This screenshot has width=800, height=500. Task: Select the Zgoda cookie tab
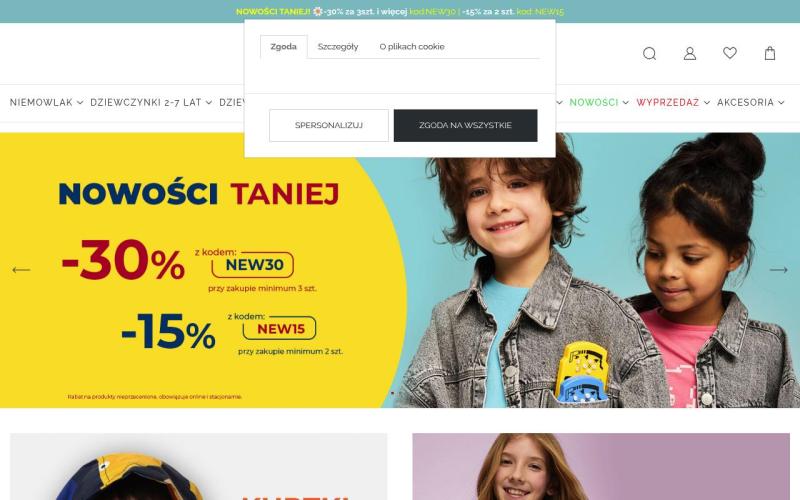[283, 46]
